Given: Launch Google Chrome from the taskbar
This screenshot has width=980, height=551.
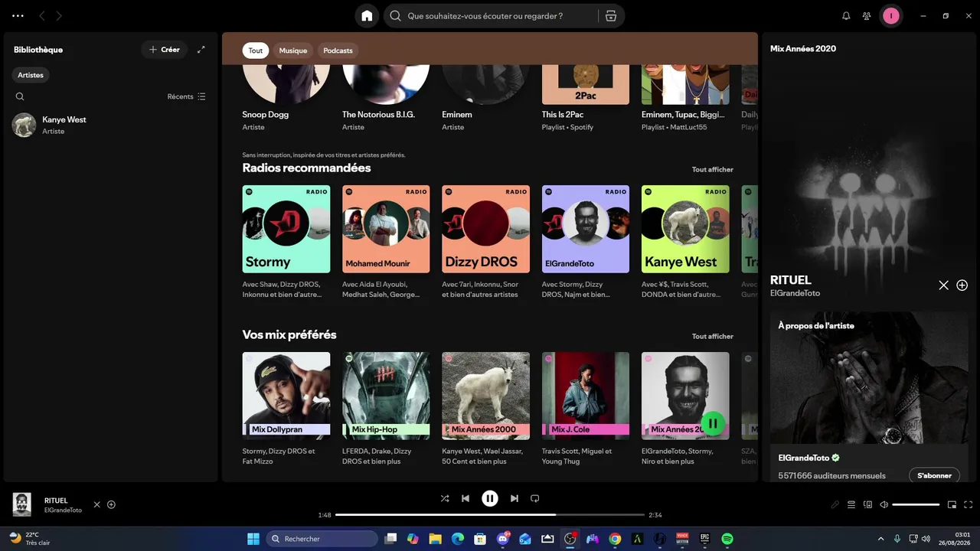Looking at the screenshot, I should click(x=615, y=539).
